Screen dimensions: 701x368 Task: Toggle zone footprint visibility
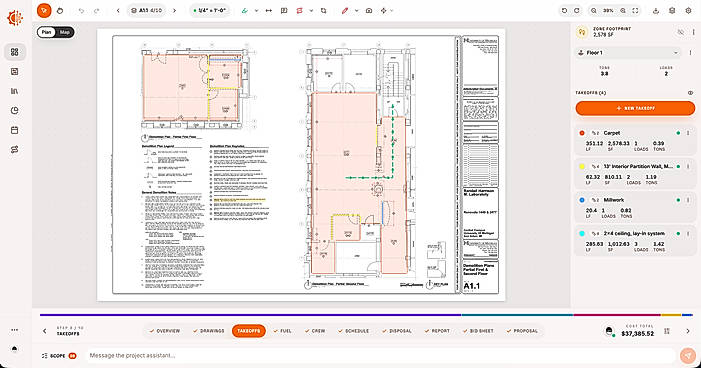coord(680,32)
